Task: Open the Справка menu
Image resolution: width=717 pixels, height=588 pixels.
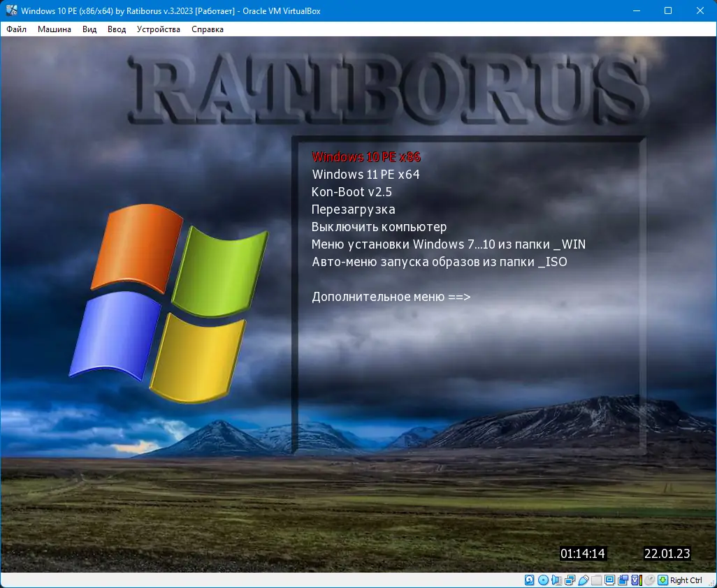Action: 208,29
